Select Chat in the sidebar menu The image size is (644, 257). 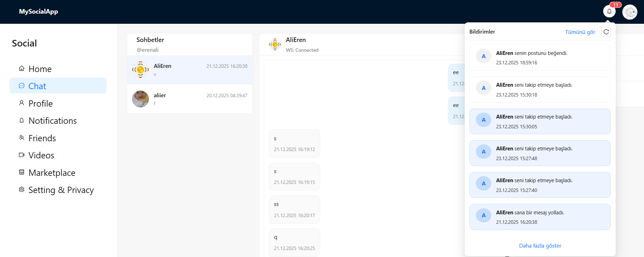(58, 86)
